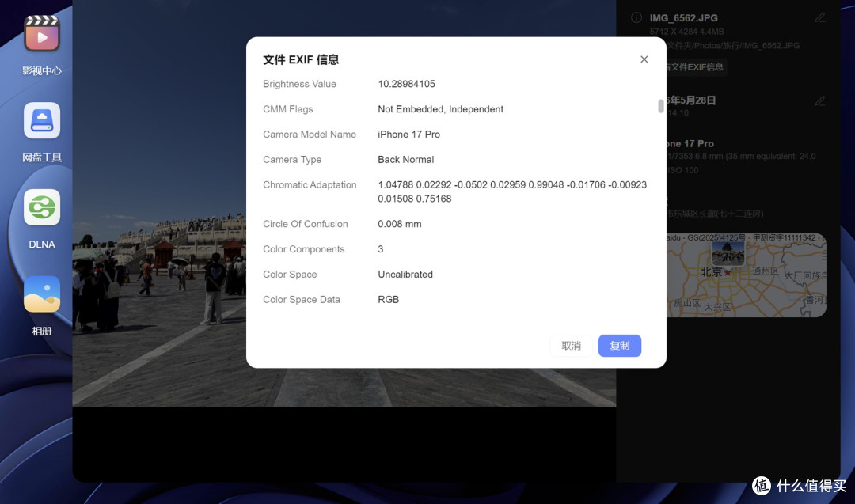855x504 pixels.
Task: Click the Chromatic Adaptation label
Action: (310, 184)
